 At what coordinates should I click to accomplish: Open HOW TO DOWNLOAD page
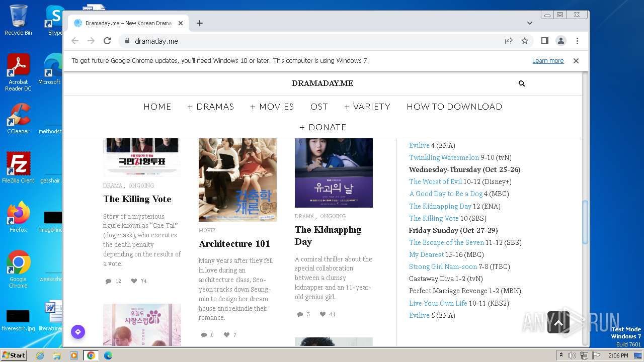pyautogui.click(x=454, y=107)
